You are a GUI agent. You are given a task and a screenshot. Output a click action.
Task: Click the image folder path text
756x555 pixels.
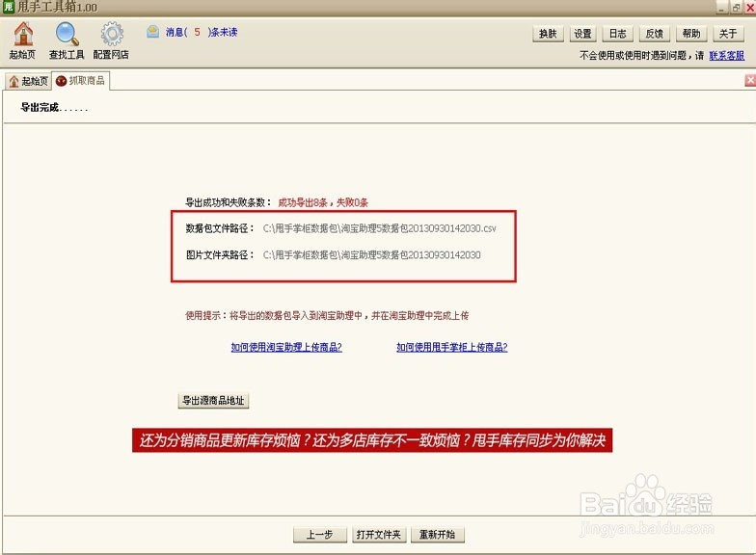(372, 254)
